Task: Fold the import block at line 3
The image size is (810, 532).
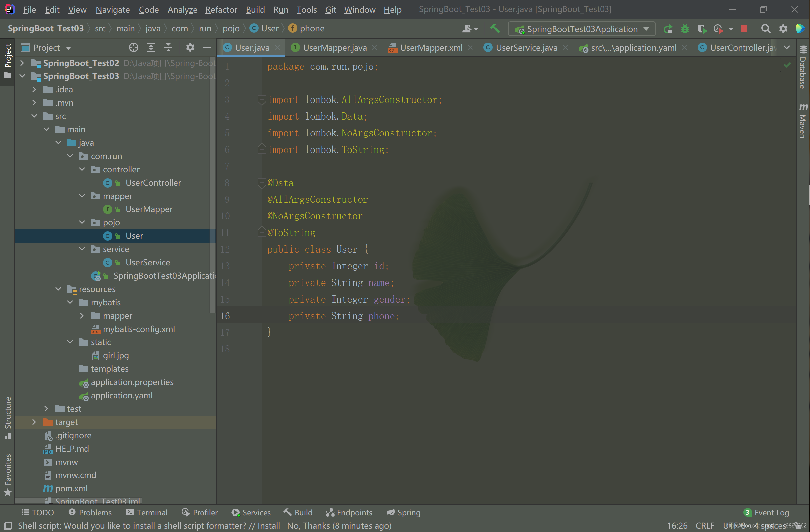Action: click(x=261, y=100)
